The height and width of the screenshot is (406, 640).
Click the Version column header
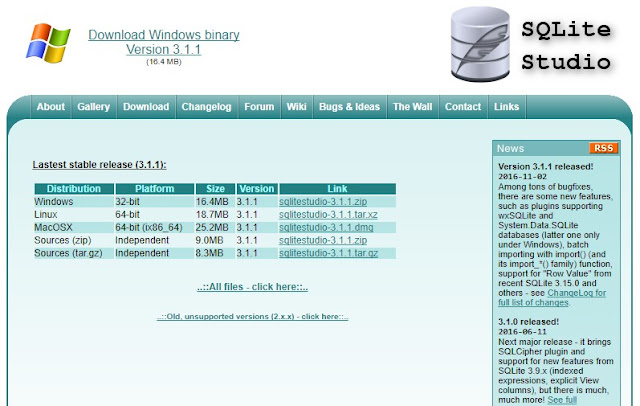(257, 189)
